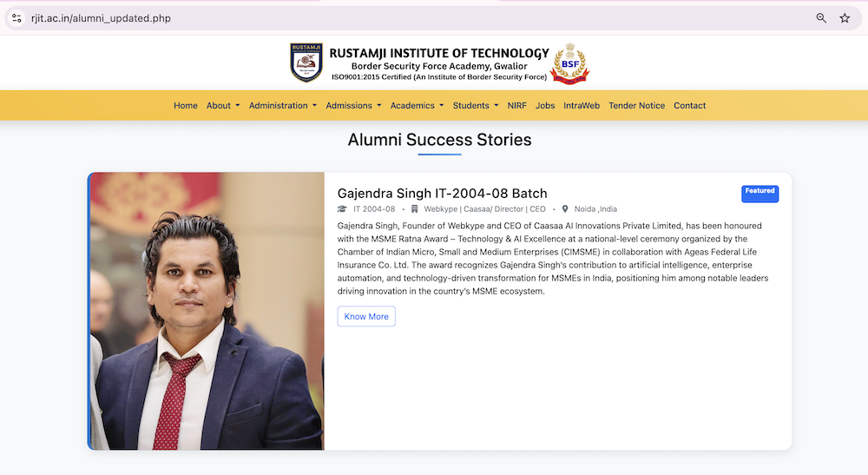Expand the Admissions dropdown menu

tap(354, 105)
